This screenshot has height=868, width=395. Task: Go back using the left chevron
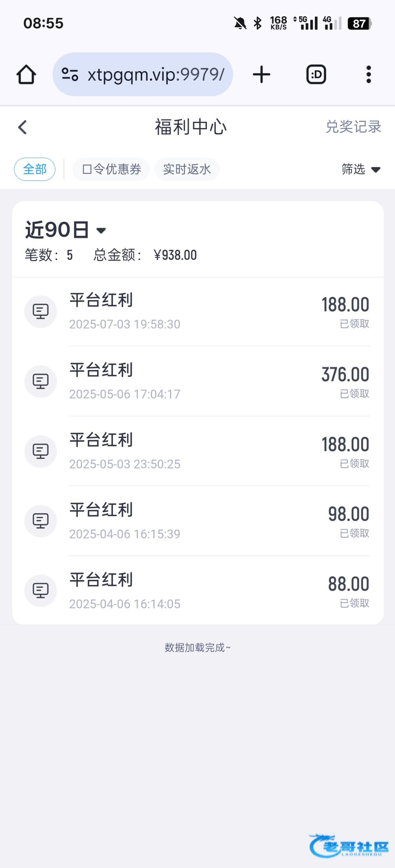[22, 127]
